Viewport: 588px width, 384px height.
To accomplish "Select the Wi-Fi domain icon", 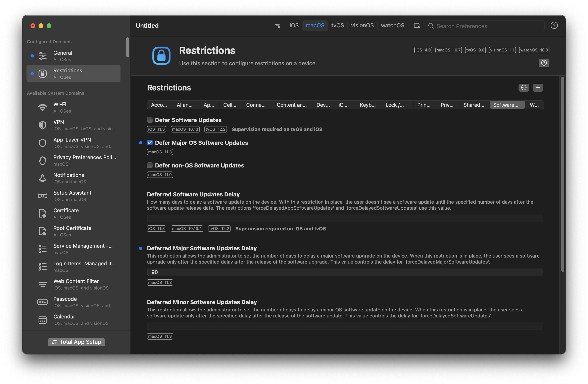I will [43, 108].
